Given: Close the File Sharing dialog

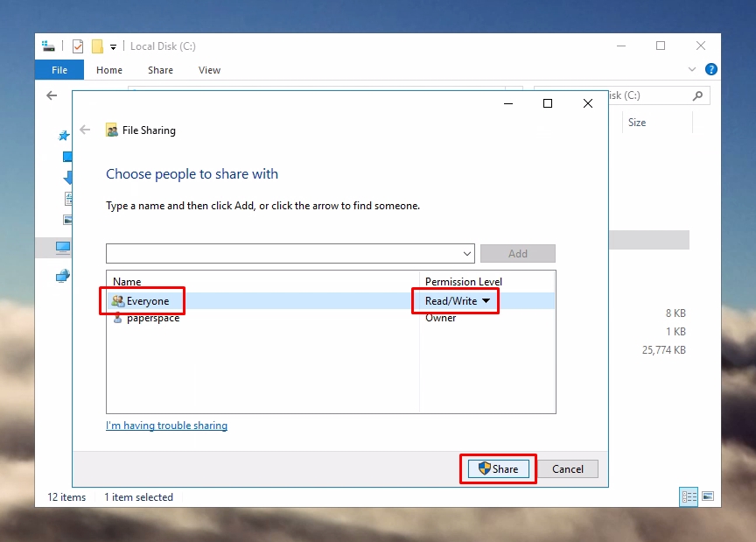Looking at the screenshot, I should pos(588,103).
